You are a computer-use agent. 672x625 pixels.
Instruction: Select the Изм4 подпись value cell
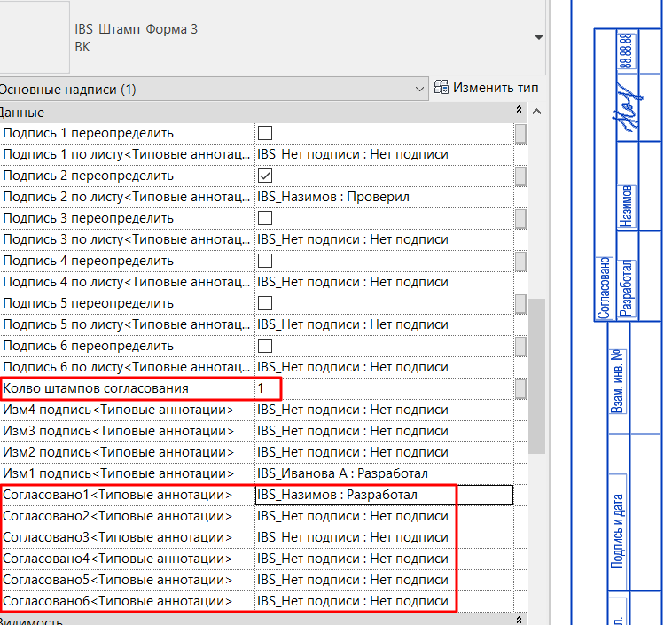coord(385,410)
